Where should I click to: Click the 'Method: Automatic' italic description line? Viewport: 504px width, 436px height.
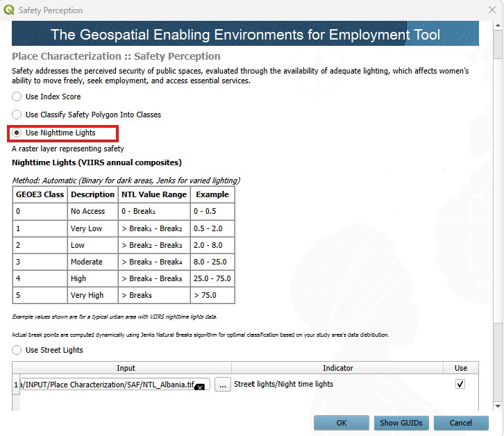126,181
